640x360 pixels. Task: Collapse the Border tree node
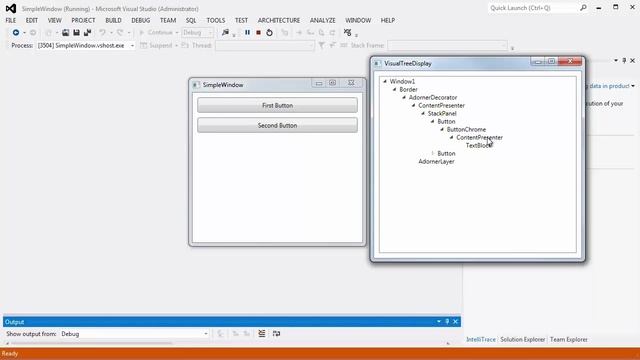point(394,89)
